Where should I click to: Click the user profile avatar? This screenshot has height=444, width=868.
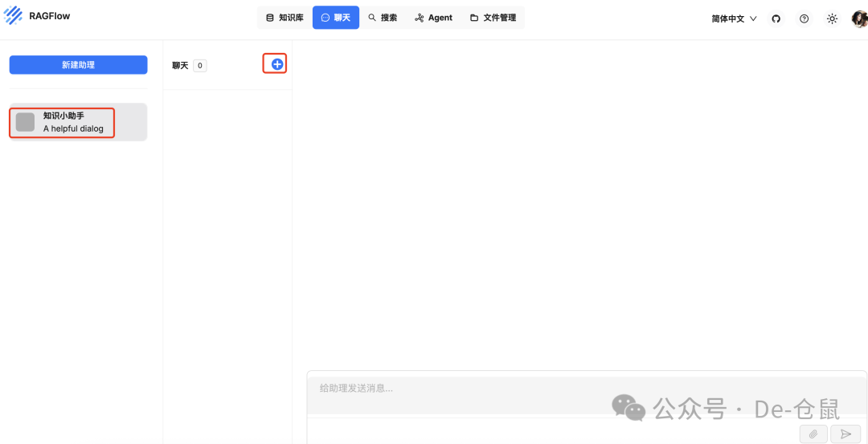tap(858, 18)
